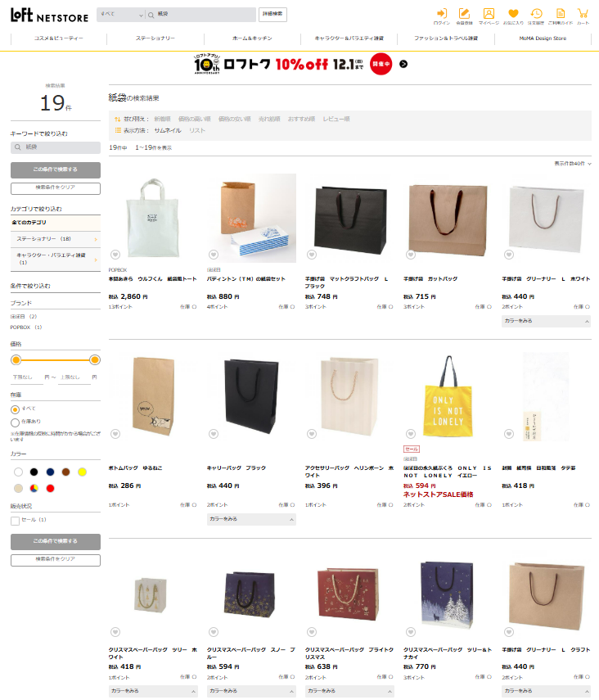
Task: Open My Page profile icon
Action: pos(489,13)
